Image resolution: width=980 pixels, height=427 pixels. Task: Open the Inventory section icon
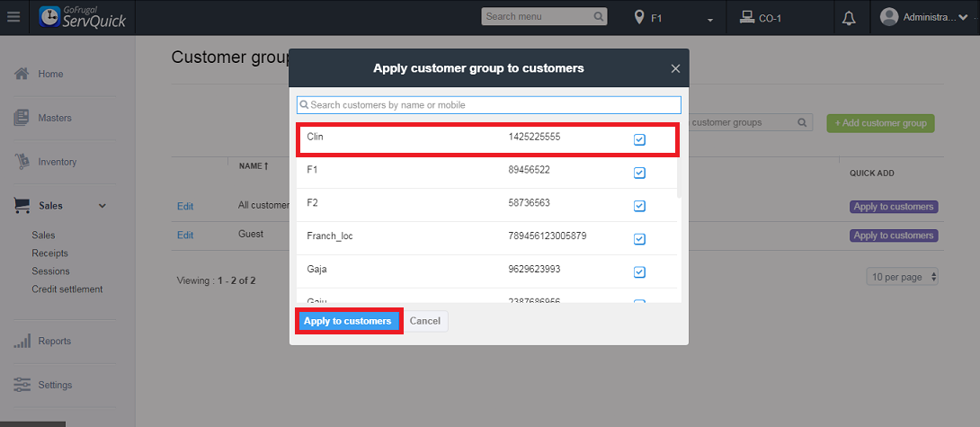pos(22,162)
